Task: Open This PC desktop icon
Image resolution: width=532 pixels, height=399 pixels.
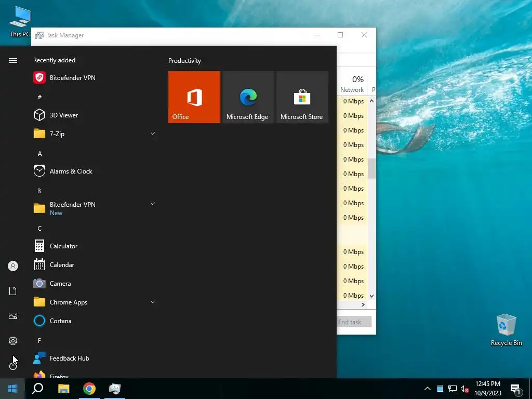Action: (20, 21)
